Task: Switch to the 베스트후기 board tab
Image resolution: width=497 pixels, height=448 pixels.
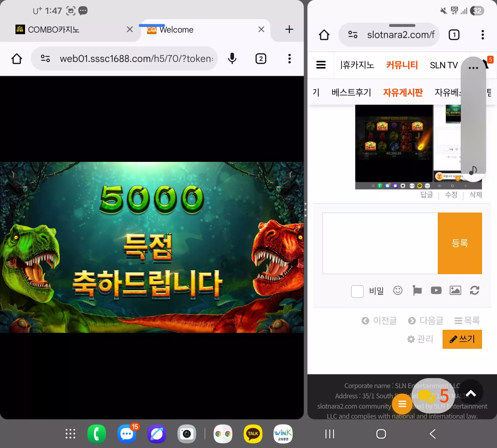Action: 351,92
